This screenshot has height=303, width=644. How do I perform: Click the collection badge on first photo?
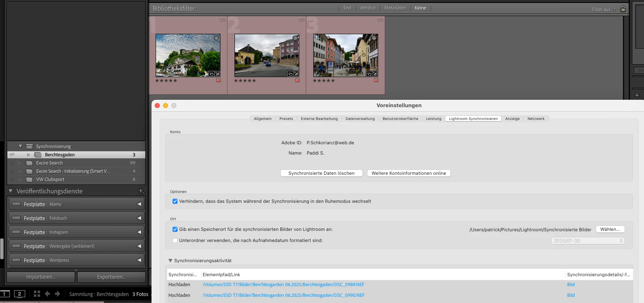pos(211,74)
